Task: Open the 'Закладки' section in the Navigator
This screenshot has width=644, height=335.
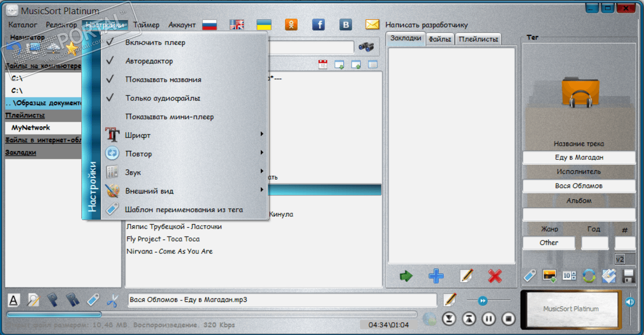Action: point(20,152)
